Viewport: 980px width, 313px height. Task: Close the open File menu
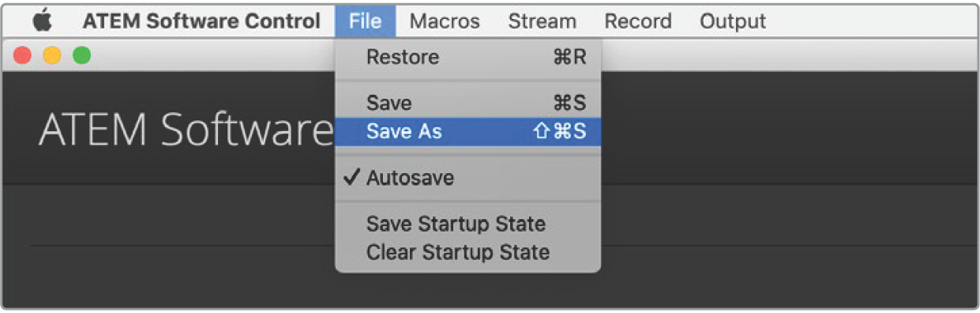click(365, 21)
